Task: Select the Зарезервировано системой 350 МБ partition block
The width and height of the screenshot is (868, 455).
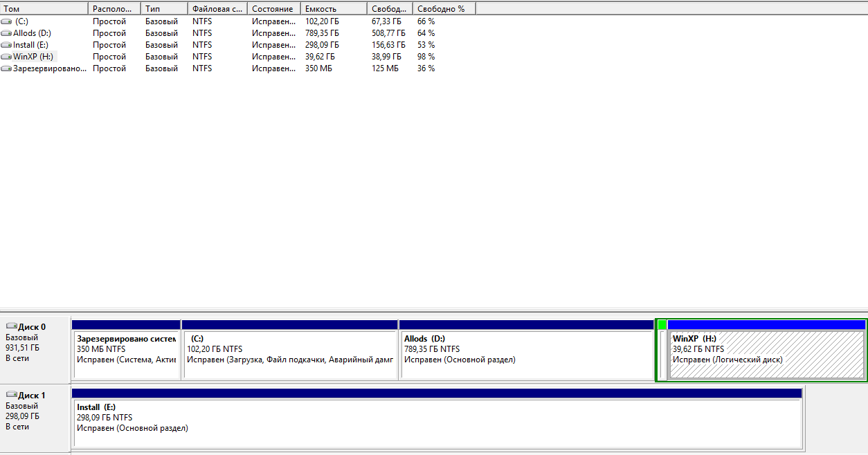Action: [126, 354]
